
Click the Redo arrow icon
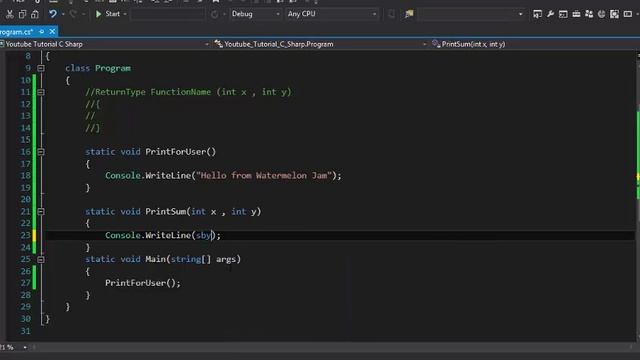point(73,14)
